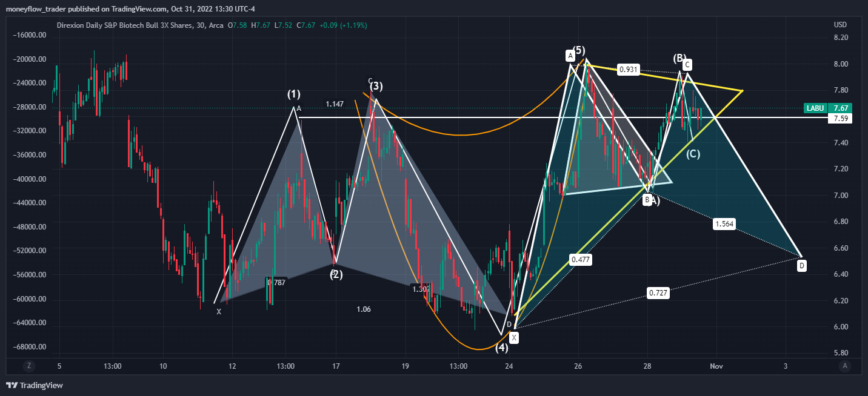868x396 pixels.
Task: Click the Direxion Daily S&P Biotech title
Action: tap(124, 25)
